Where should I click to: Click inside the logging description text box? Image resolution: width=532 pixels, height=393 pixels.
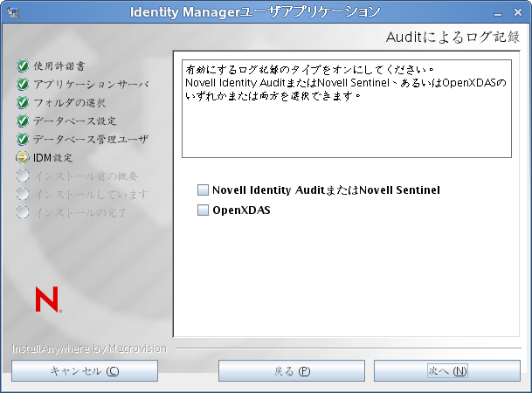click(347, 109)
